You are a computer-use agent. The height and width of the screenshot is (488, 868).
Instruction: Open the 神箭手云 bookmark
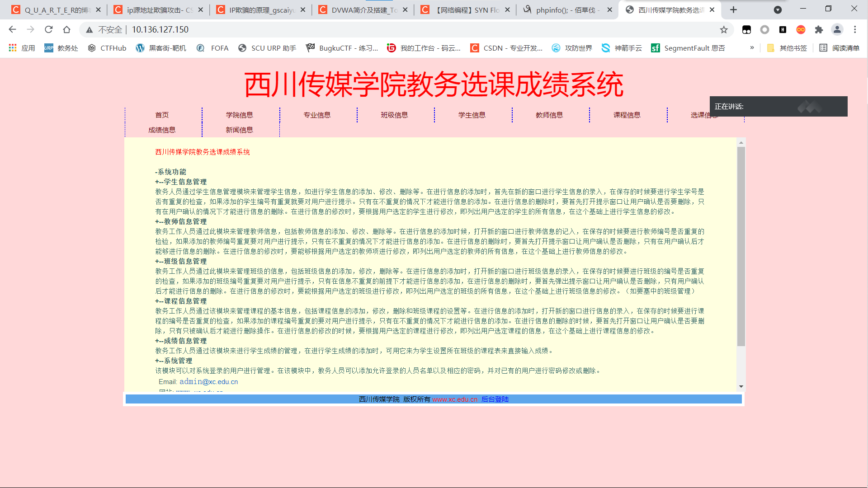click(x=622, y=48)
